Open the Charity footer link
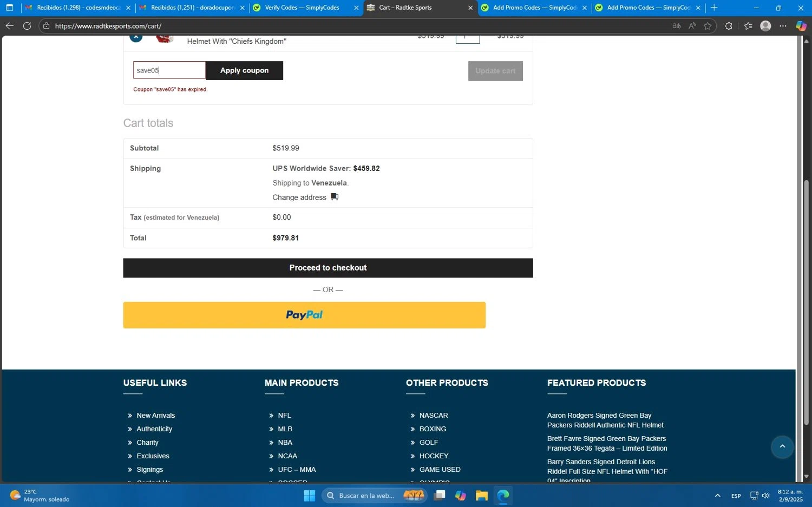 pyautogui.click(x=147, y=443)
